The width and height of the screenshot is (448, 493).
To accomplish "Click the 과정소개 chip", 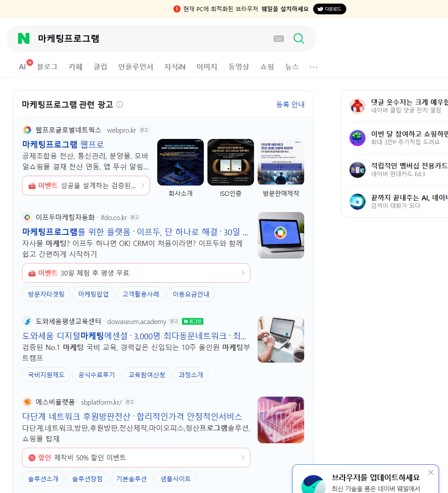I will [x=191, y=375].
